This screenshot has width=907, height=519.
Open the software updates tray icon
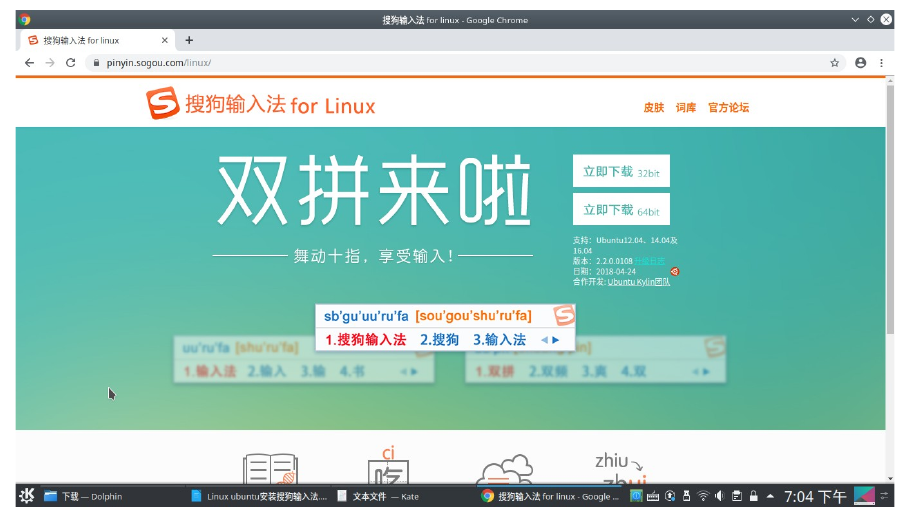pos(670,496)
